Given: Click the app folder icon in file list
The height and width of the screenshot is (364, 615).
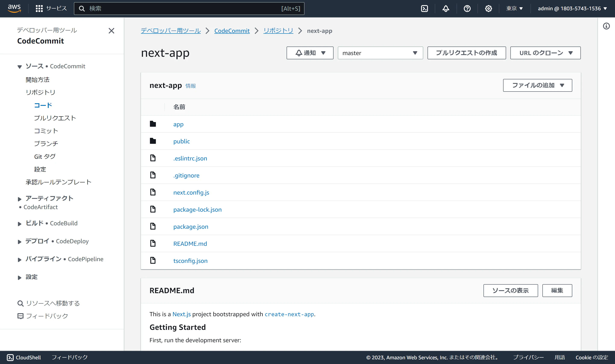Looking at the screenshot, I should pos(153,124).
